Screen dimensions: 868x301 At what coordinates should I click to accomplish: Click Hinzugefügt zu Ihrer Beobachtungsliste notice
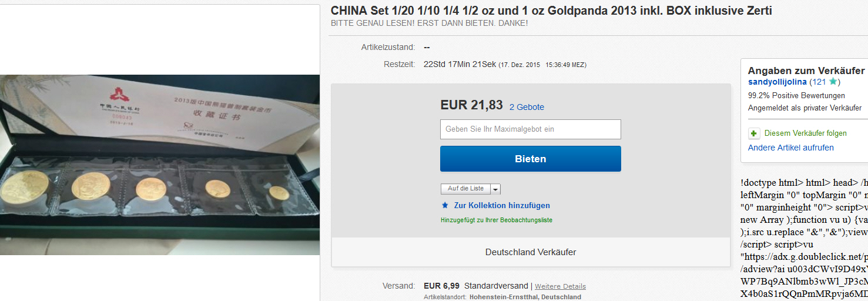pyautogui.click(x=496, y=220)
